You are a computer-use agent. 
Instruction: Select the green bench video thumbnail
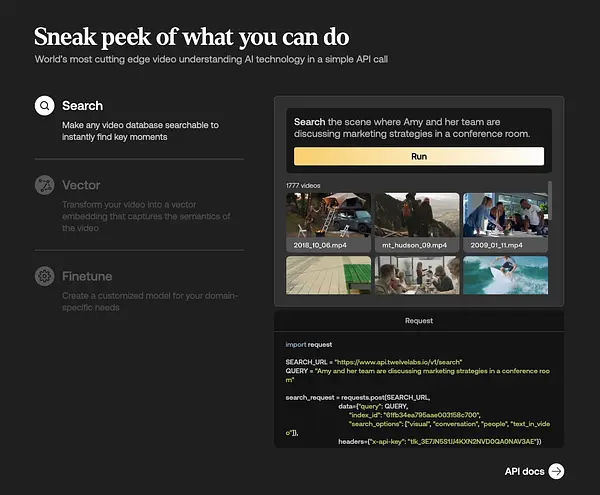point(328,275)
